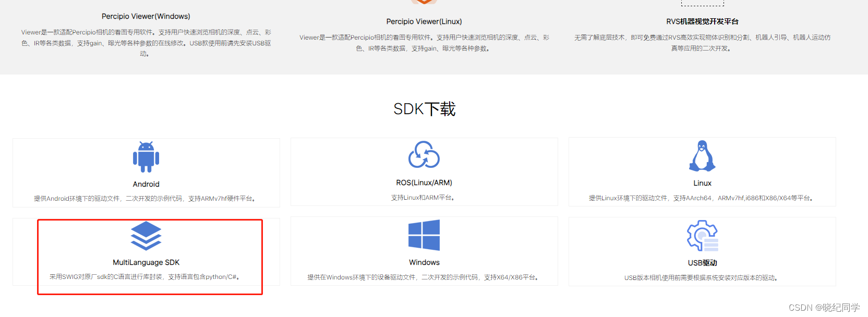Screen dimensions: 868x317
Task: Click the Android robot icon
Action: [x=146, y=157]
